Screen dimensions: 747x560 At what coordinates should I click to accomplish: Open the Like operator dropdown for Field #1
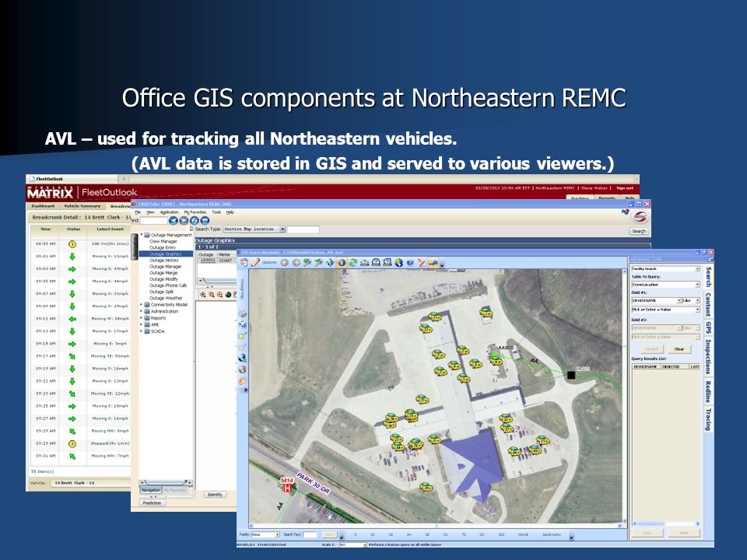tap(697, 300)
